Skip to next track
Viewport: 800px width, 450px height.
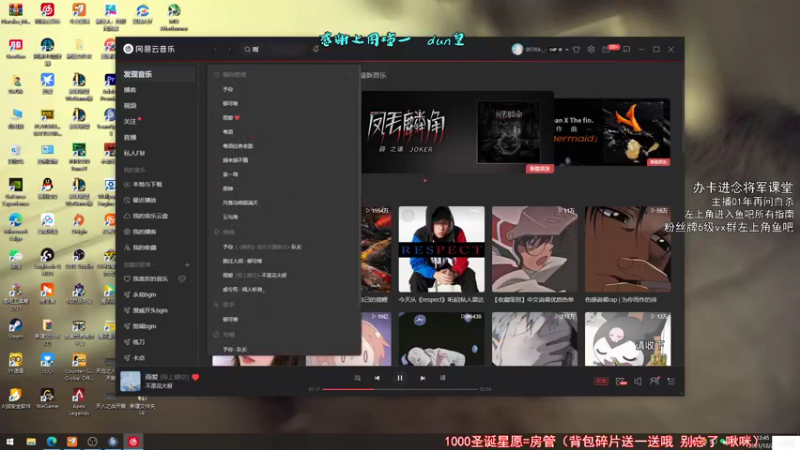point(422,378)
